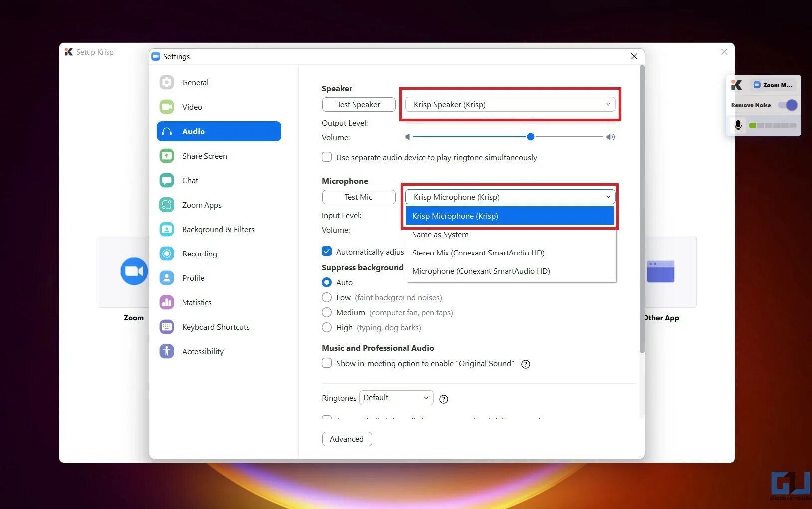Toggle Remove Noise switch in Krisp widget
This screenshot has width=812, height=509.
[x=788, y=105]
